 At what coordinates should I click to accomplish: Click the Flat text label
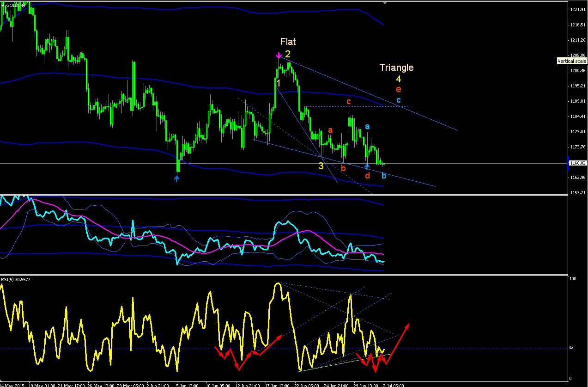coord(288,42)
